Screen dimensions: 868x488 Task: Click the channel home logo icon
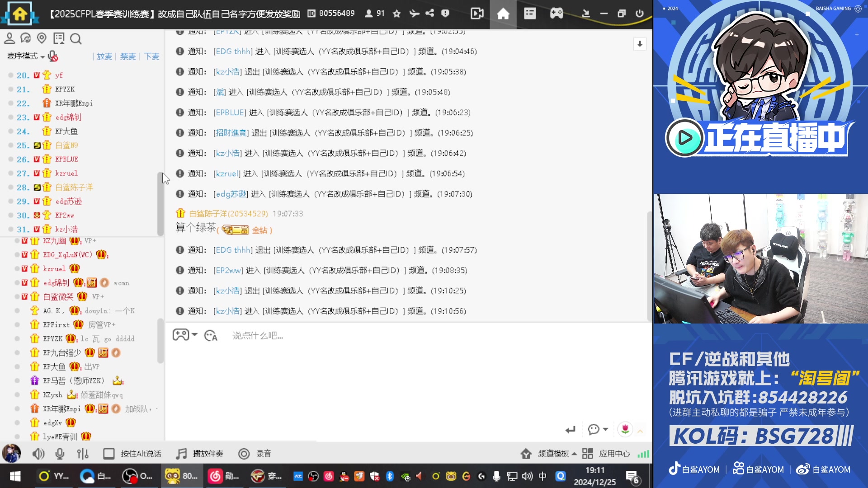tap(19, 14)
